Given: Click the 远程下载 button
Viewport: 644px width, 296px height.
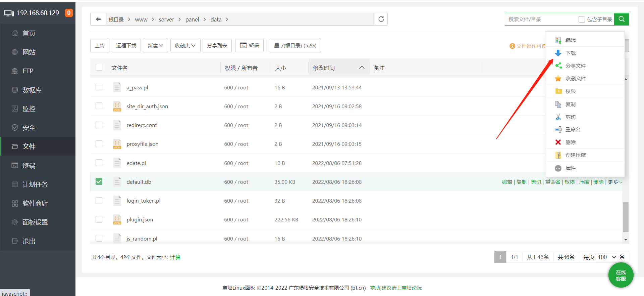Looking at the screenshot, I should 126,45.
